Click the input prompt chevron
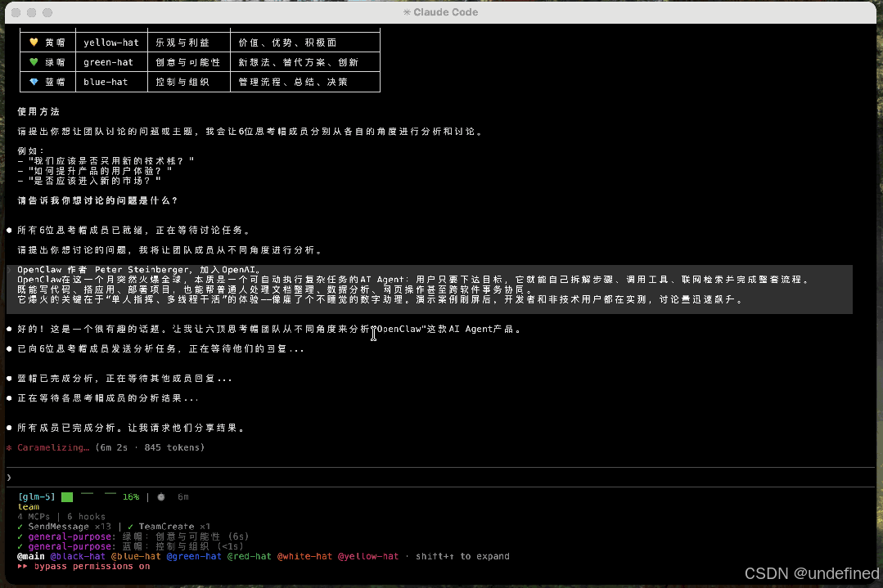Screen dimensions: 883x588 [9, 477]
